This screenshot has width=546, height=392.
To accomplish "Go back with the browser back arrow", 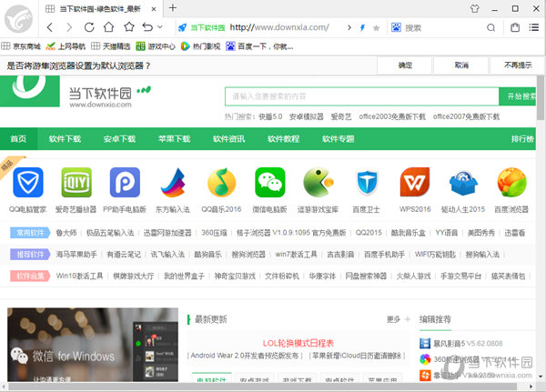I will [x=50, y=27].
